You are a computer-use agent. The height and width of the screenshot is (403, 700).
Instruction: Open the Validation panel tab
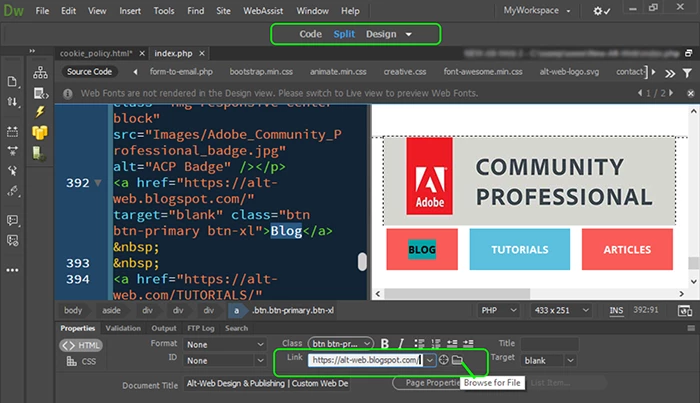123,328
